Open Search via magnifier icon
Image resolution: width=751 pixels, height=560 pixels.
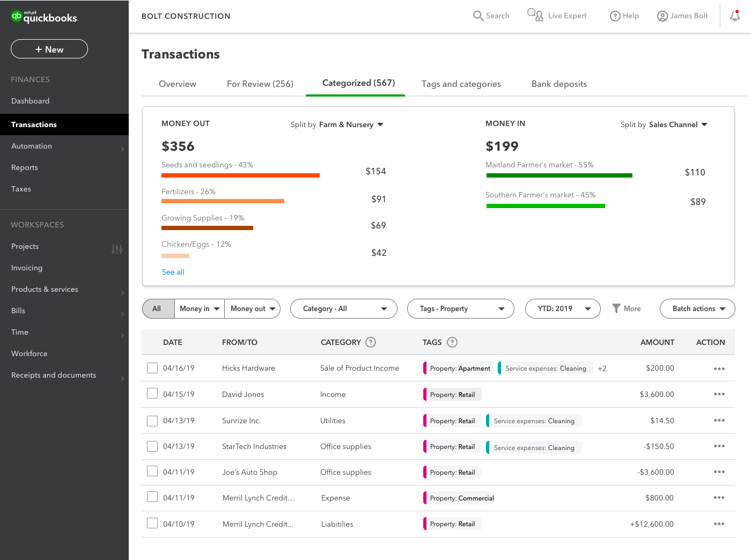pyautogui.click(x=478, y=16)
